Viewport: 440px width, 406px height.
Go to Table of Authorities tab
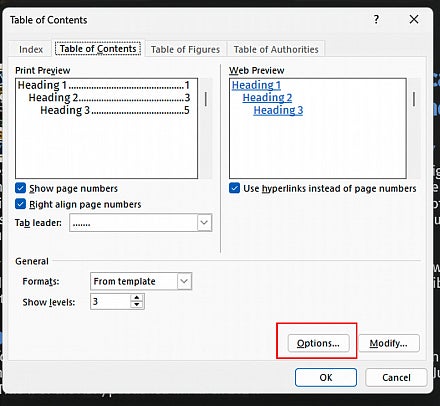pos(276,49)
